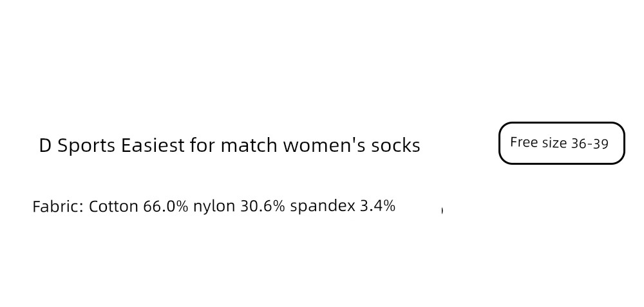
Task: Click the 3.4% spandex percentage
Action: click(x=377, y=206)
